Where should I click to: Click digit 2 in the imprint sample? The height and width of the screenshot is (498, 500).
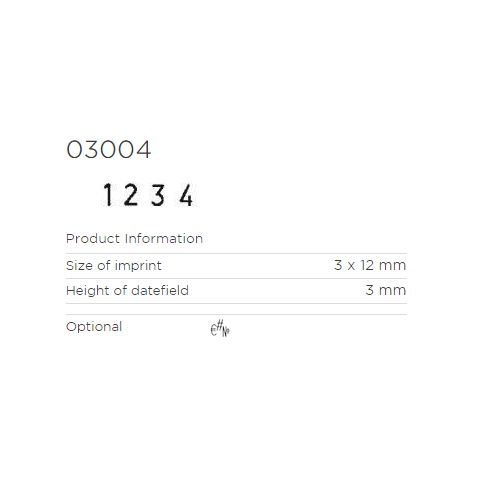(131, 195)
